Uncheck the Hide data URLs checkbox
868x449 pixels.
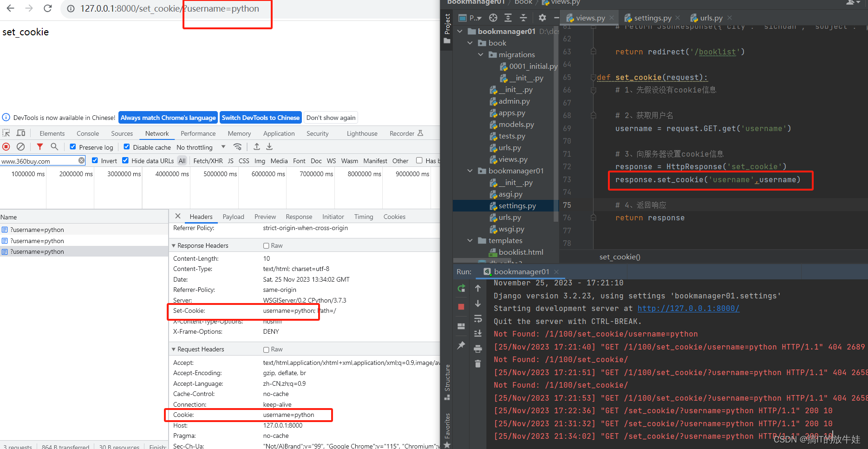125,160
